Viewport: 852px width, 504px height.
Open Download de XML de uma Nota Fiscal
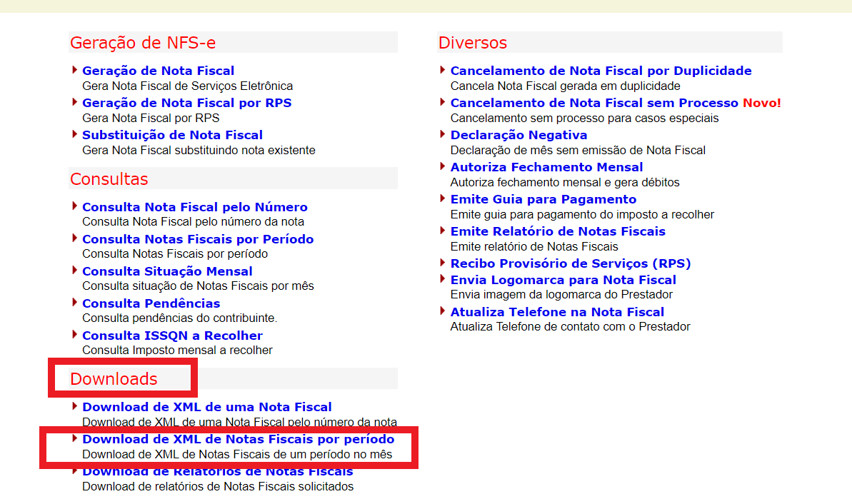click(x=206, y=407)
